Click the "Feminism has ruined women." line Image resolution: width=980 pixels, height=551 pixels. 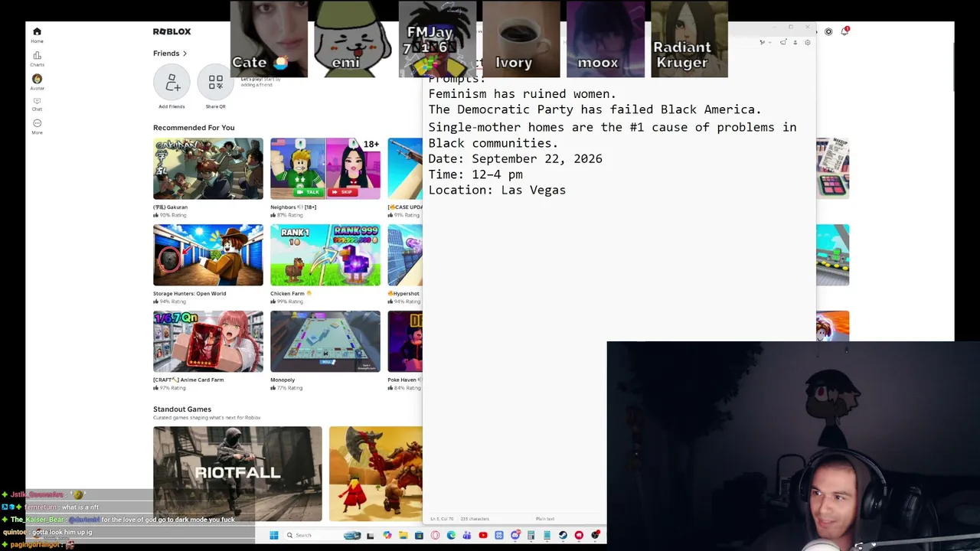coord(522,94)
